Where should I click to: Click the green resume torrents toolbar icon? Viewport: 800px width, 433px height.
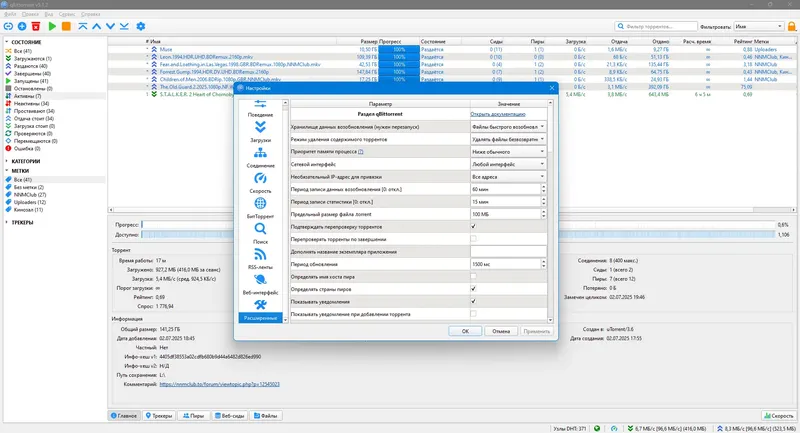pos(53,25)
